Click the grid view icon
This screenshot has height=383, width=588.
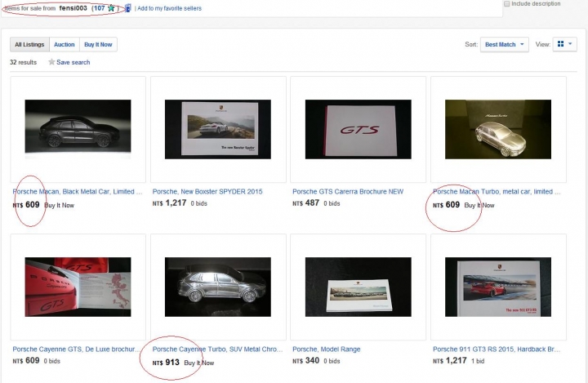tap(560, 44)
